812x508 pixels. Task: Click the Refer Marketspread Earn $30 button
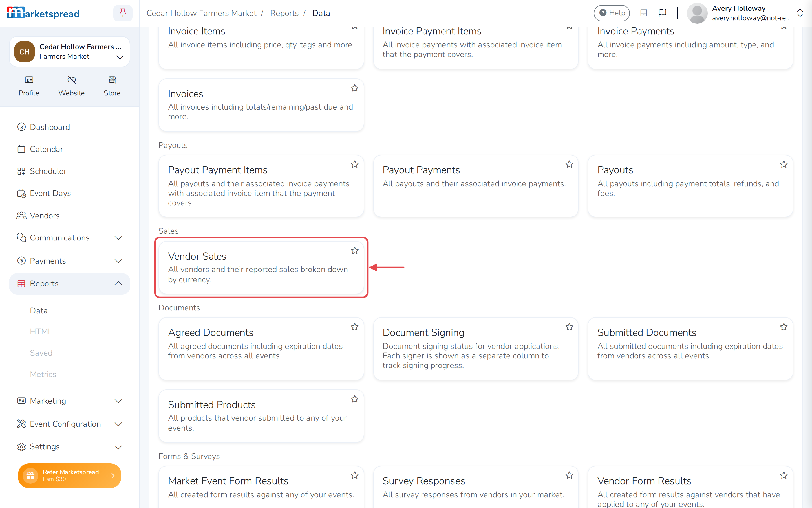click(x=69, y=476)
